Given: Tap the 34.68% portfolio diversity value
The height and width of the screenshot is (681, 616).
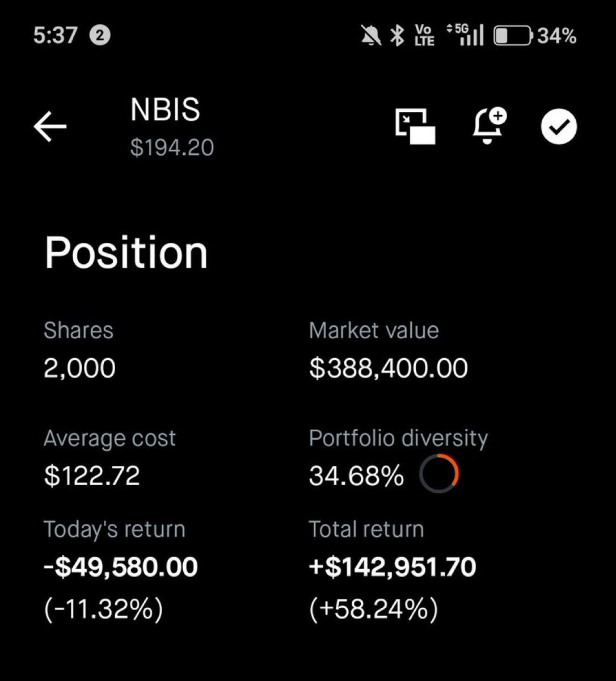Looking at the screenshot, I should pyautogui.click(x=356, y=475).
